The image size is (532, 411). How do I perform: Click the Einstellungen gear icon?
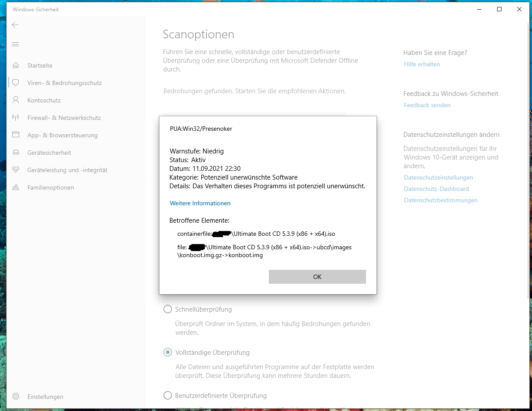[x=16, y=396]
